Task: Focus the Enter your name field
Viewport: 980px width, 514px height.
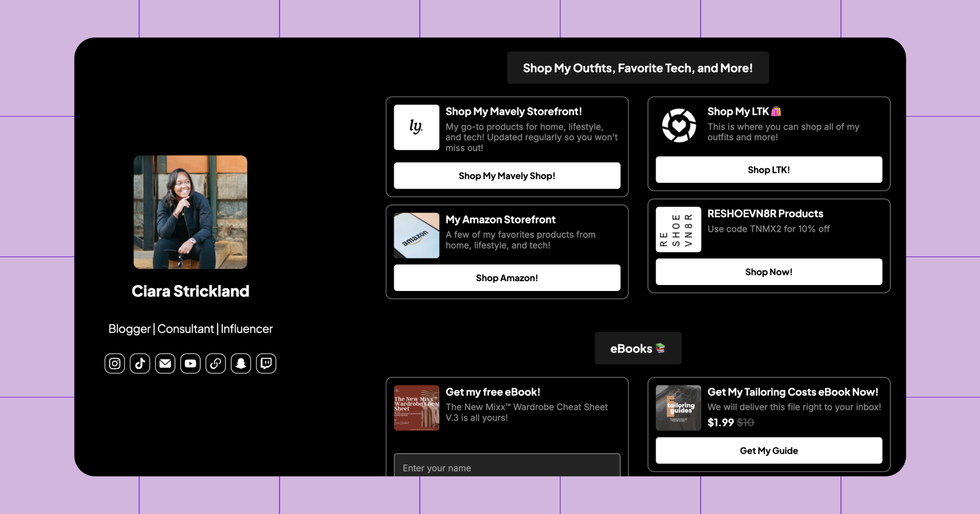Action: coord(507,466)
